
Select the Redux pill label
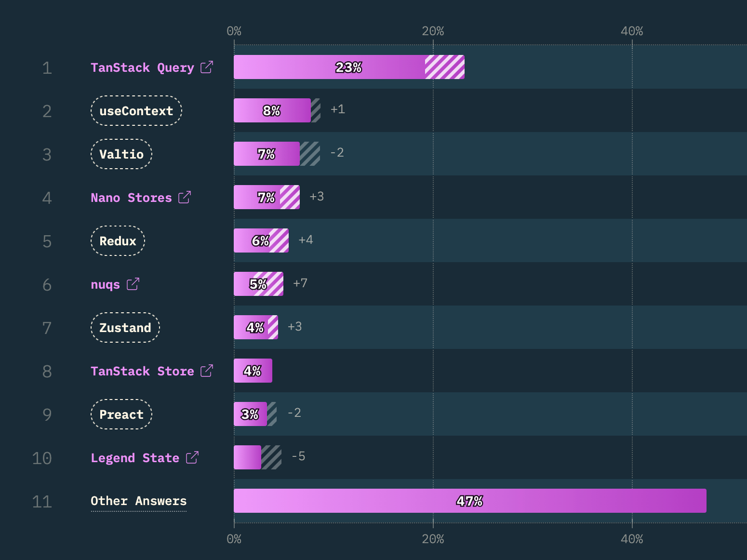(118, 241)
